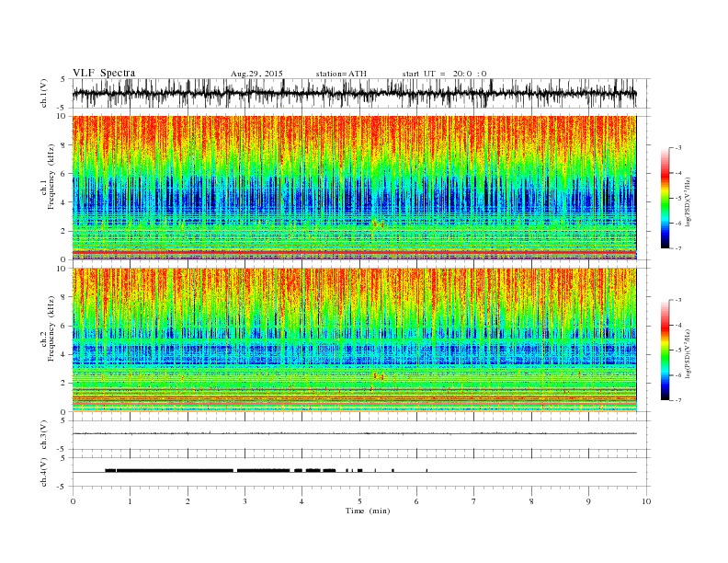Click the "-7" tick on ch.1 colorbar
This screenshot has height=563, width=728.
coord(678,248)
